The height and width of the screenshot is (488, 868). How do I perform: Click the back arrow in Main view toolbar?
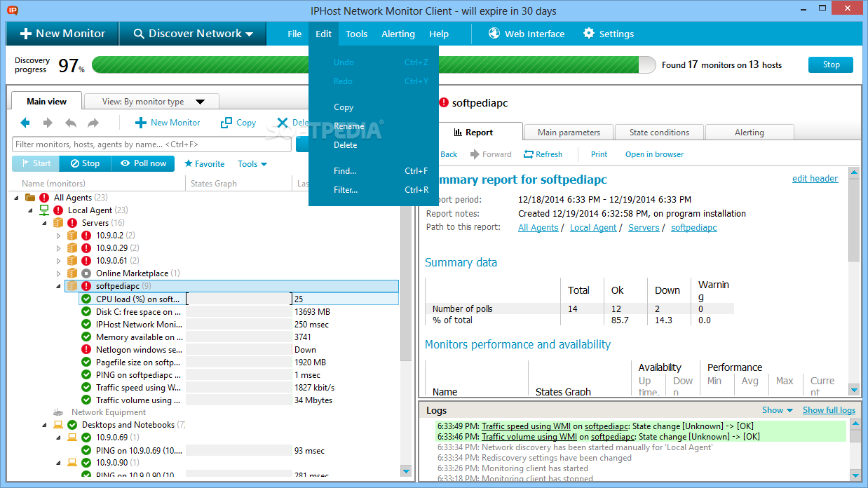[x=25, y=123]
